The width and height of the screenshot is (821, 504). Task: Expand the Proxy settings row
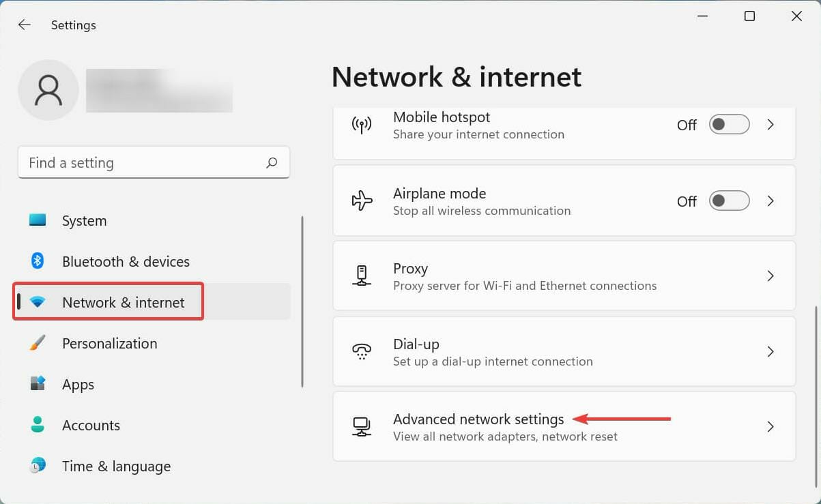pyautogui.click(x=770, y=276)
